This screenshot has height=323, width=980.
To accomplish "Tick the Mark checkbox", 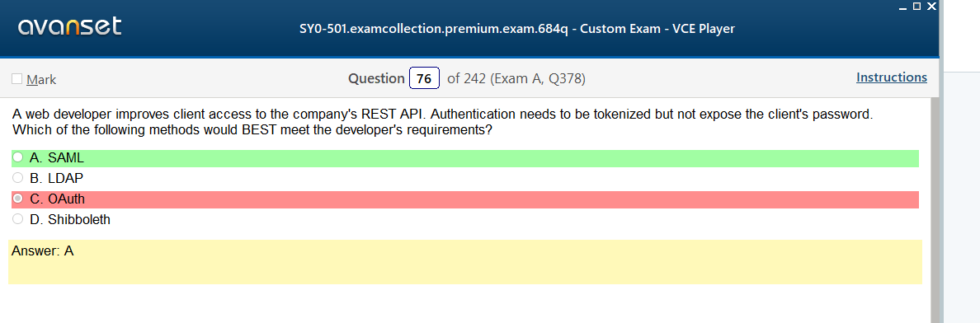I will tap(16, 79).
